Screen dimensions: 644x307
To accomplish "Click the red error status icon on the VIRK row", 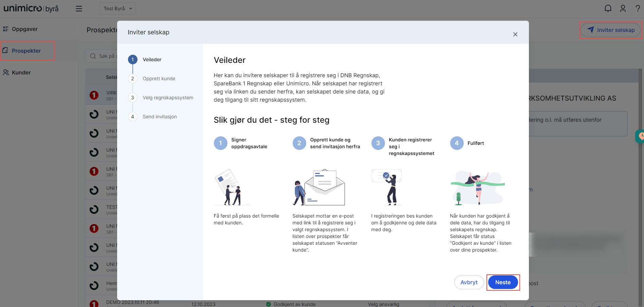I will coord(94,95).
